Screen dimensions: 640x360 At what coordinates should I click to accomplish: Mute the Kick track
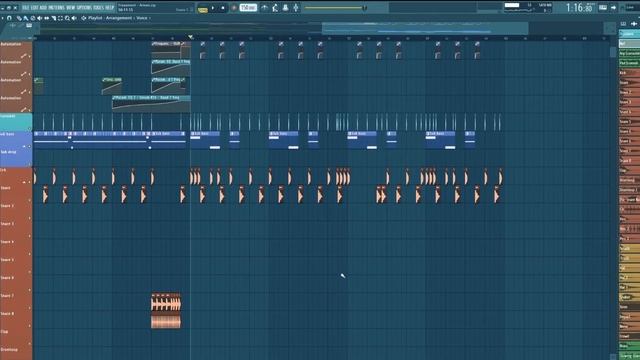pos(29,182)
